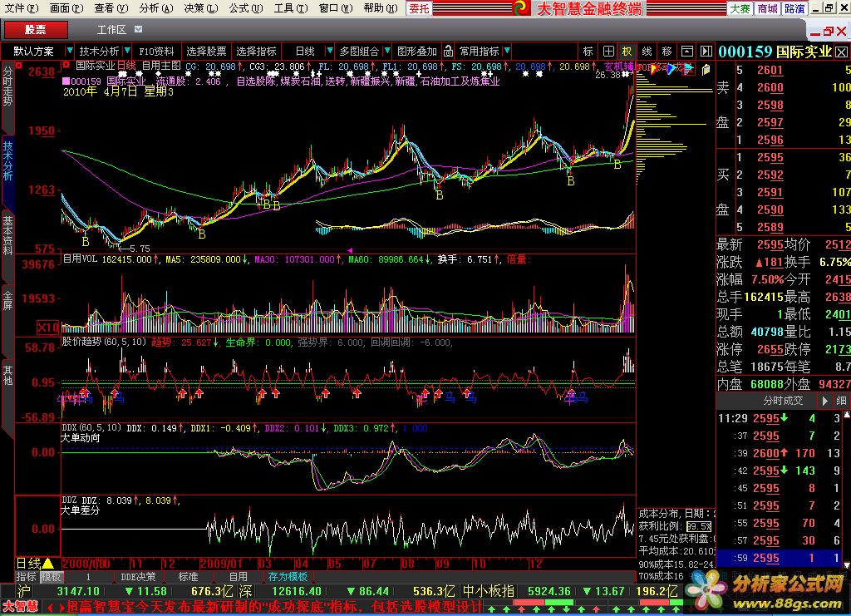Image resolution: width=851 pixels, height=616 pixels.
Task: Expand the 常用指标 indicator dropdown
Action: tap(506, 51)
